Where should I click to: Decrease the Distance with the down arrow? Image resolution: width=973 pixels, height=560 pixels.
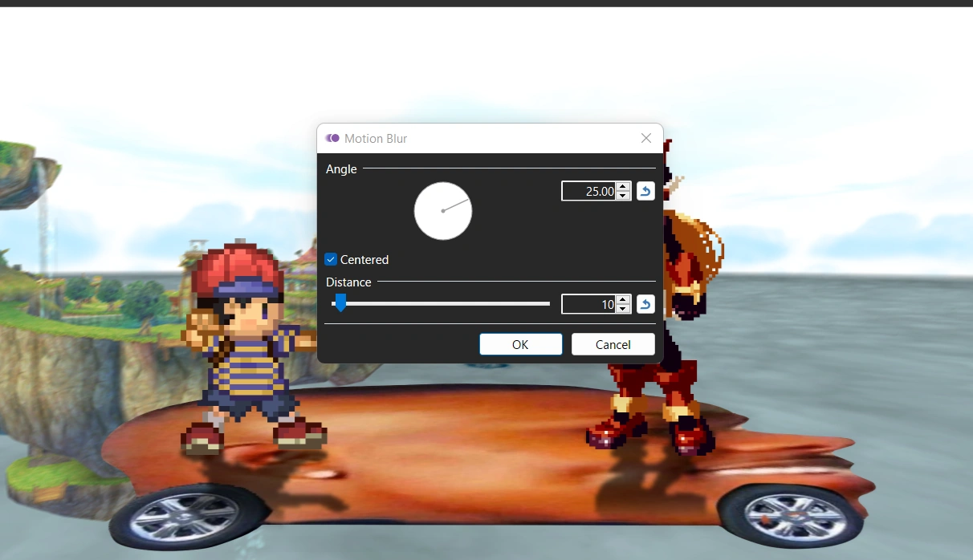623,309
